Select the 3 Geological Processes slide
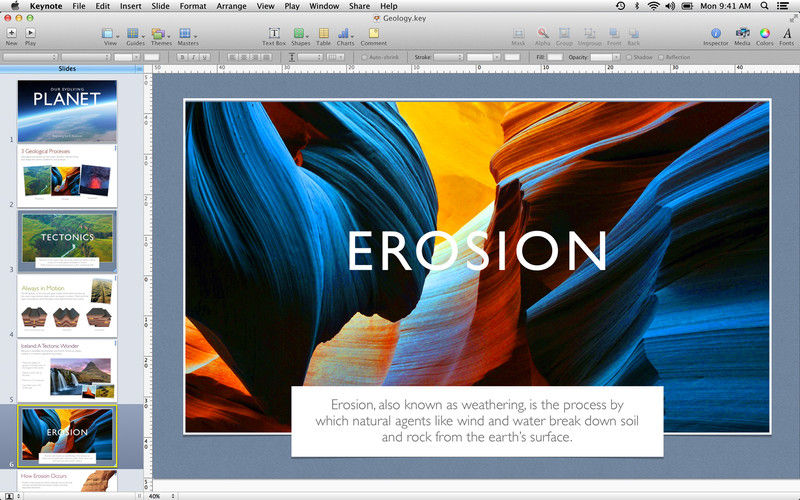This screenshot has height=500, width=800. (x=67, y=176)
